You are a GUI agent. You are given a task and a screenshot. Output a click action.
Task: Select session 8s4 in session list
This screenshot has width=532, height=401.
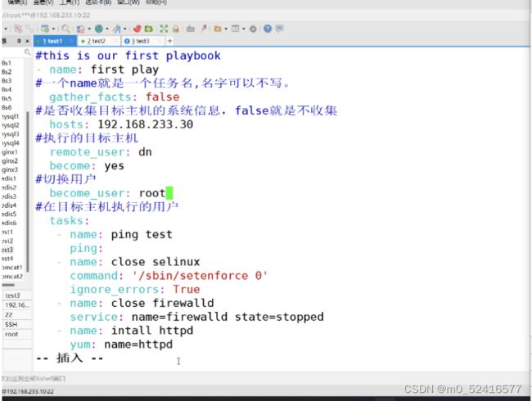click(x=7, y=89)
